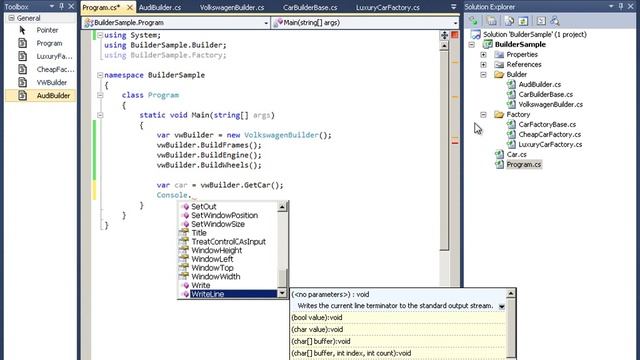Select the AudBuilder item in Toolbox
The width and height of the screenshot is (640, 360).
pos(40,96)
